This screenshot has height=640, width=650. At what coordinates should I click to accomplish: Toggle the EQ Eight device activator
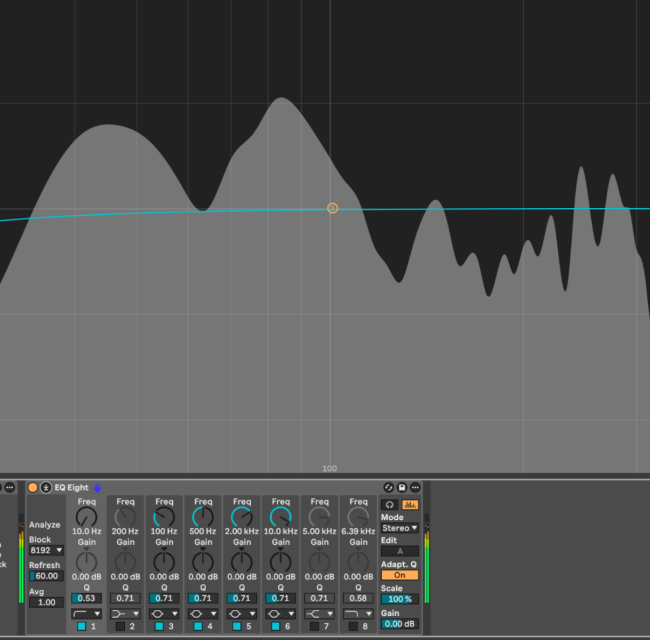pyautogui.click(x=33, y=487)
